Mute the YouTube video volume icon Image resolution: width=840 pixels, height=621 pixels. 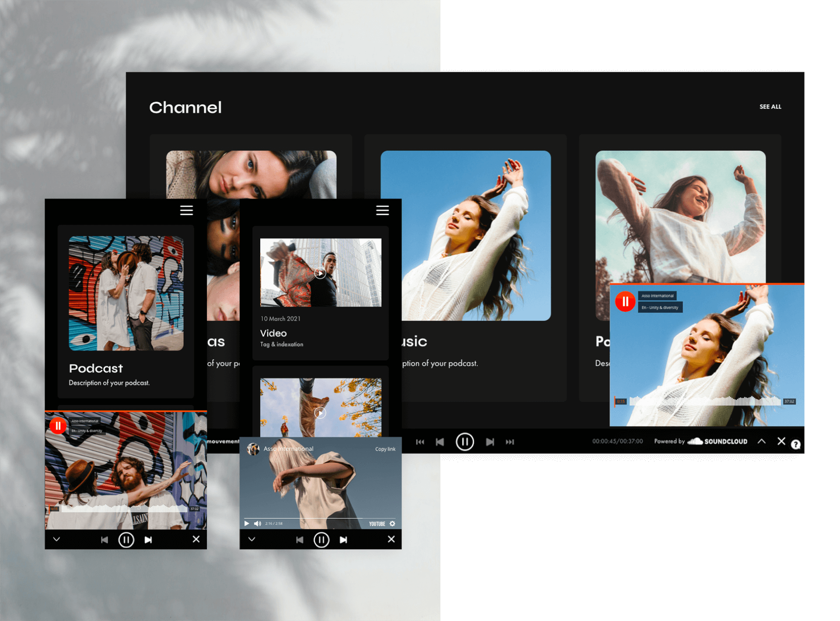pyautogui.click(x=257, y=523)
